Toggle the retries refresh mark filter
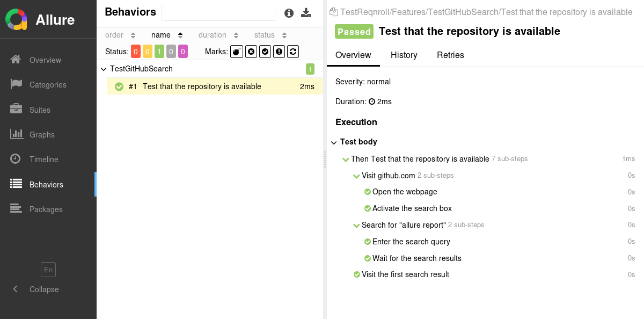 coord(292,52)
